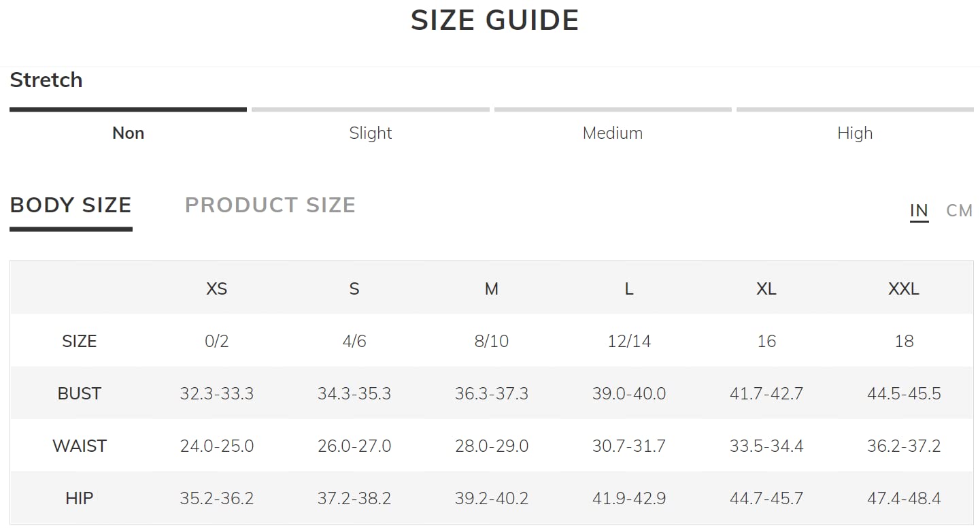This screenshot has width=980, height=528.
Task: Click the XL column header
Action: [766, 289]
